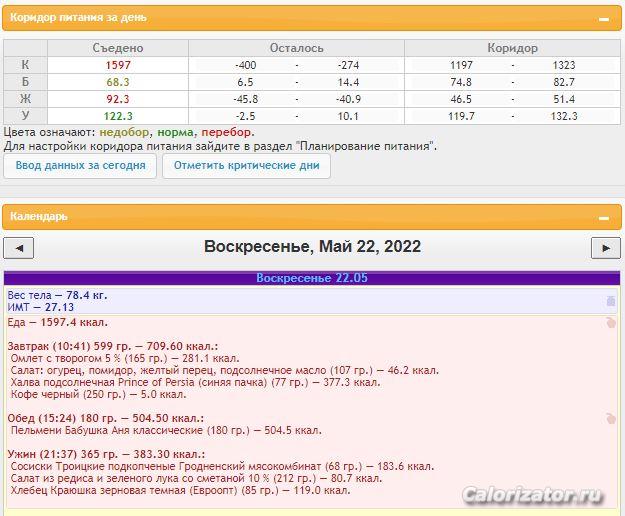Click the Съедено column header
The width and height of the screenshot is (625, 516).
pyautogui.click(x=118, y=48)
